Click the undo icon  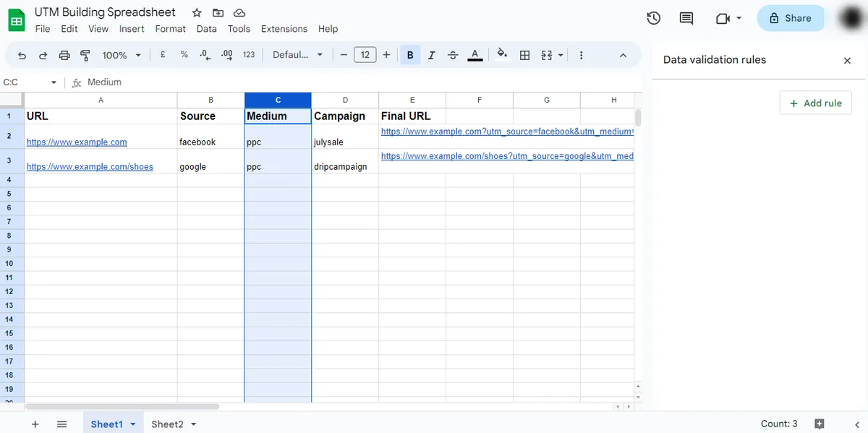click(x=21, y=54)
